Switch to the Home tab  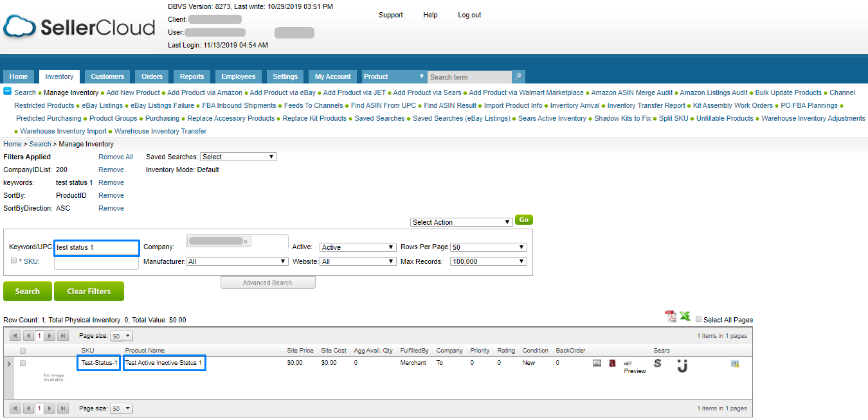coord(19,76)
